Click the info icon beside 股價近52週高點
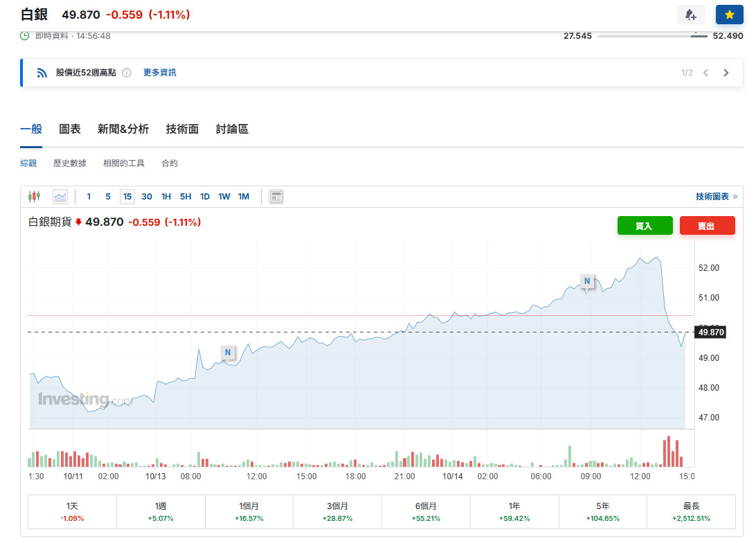The width and height of the screenshot is (756, 543). [x=127, y=73]
